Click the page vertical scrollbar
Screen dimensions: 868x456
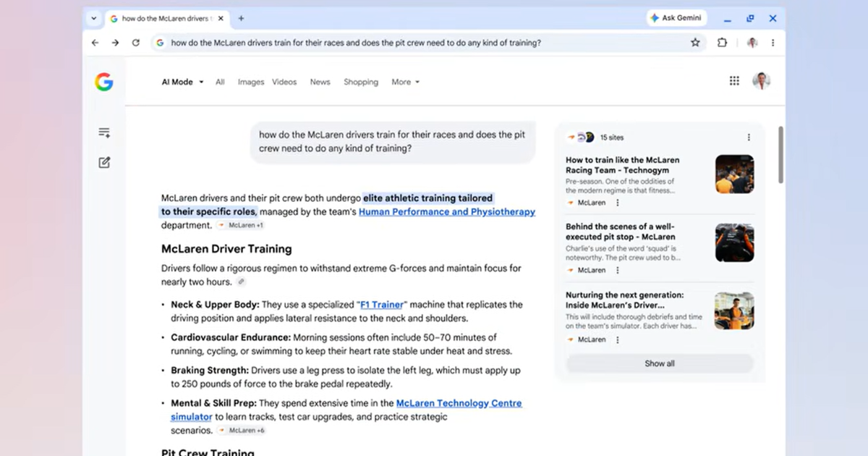pos(780,154)
